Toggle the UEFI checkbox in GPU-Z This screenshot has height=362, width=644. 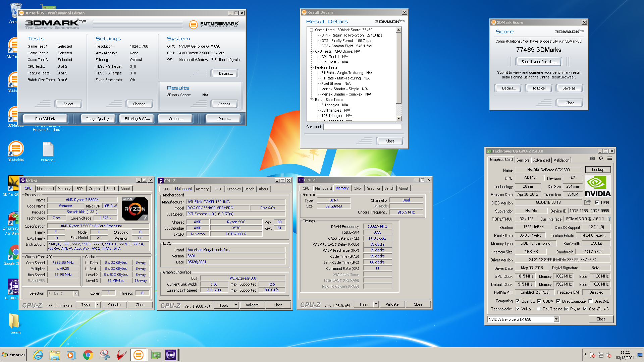pos(597,202)
